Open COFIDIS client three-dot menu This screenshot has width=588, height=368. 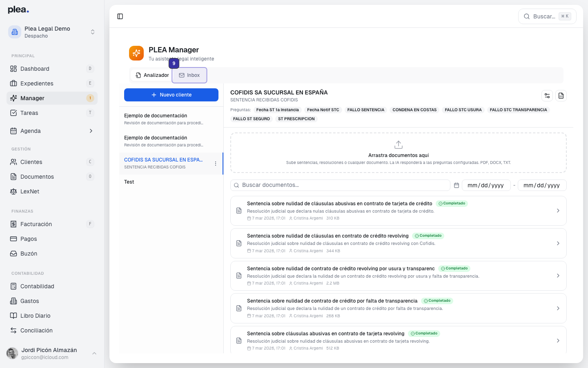pyautogui.click(x=216, y=164)
